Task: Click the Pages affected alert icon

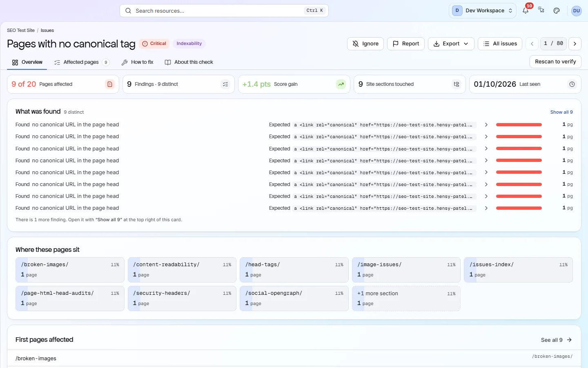Action: click(x=110, y=84)
